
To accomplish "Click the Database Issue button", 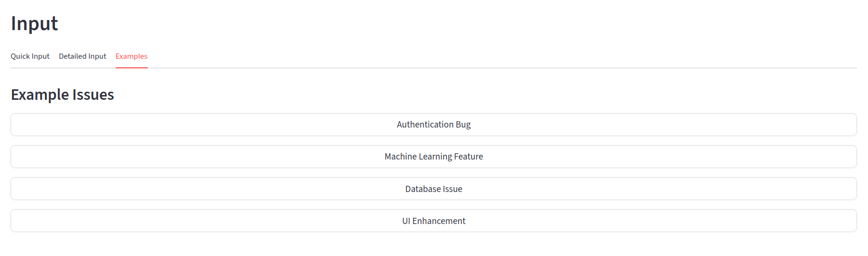I will tap(434, 189).
